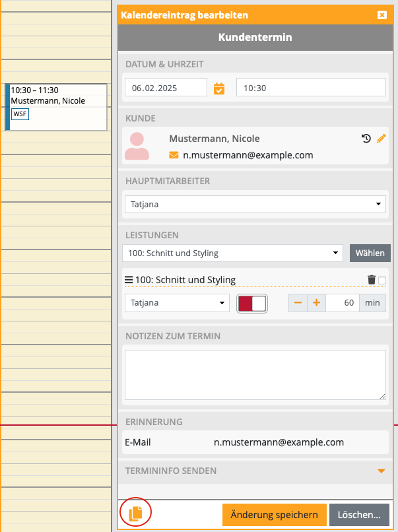
Task: Close the Kalendereintrag bearbeiten dialog
Action: coord(381,15)
